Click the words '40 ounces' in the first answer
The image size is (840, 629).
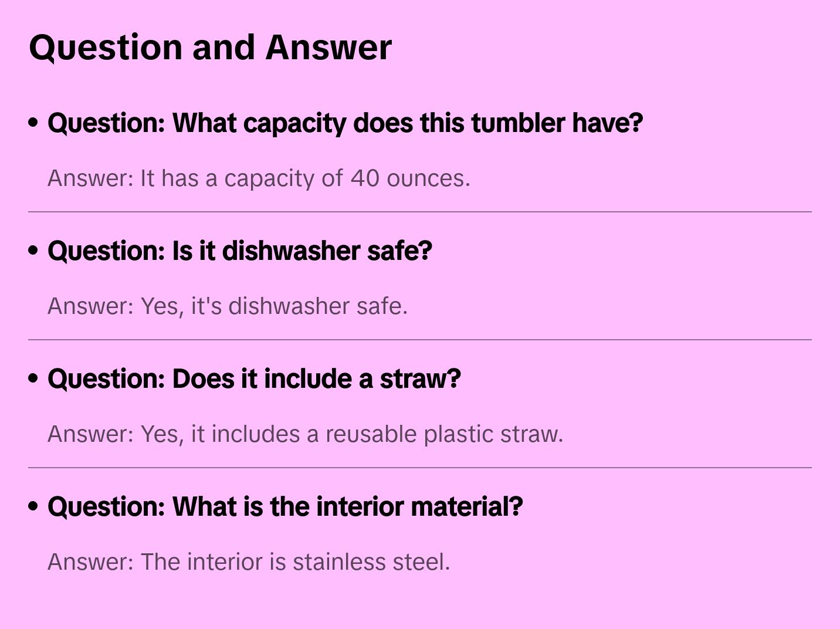409,178
